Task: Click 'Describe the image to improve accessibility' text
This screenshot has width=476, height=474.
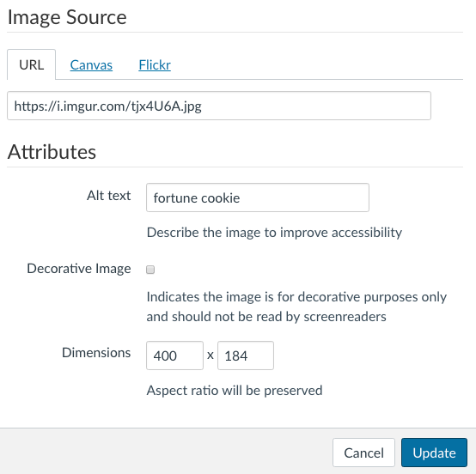Action: pyautogui.click(x=274, y=233)
